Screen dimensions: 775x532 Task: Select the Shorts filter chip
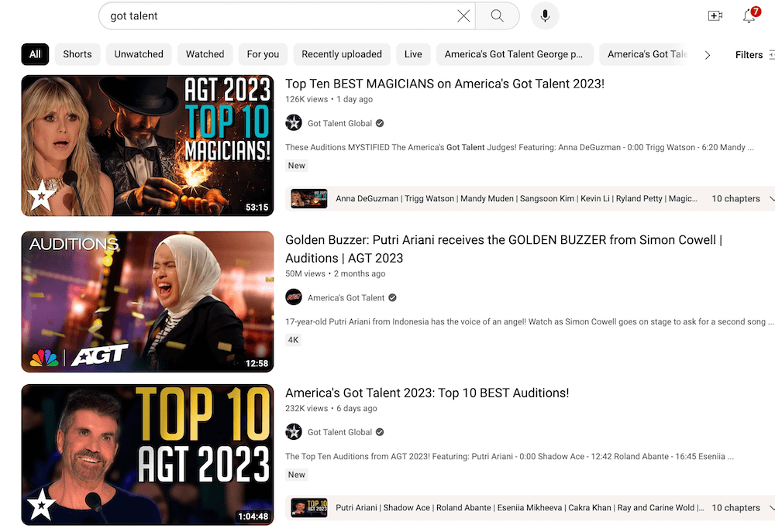(77, 54)
